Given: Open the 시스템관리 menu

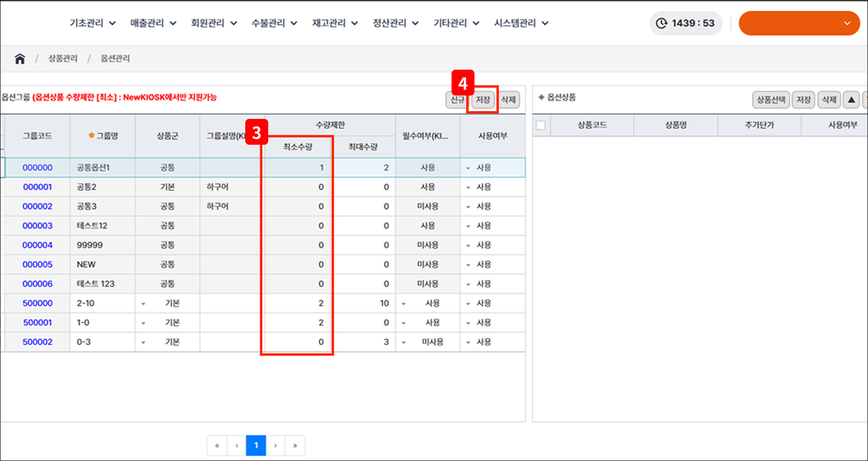Looking at the screenshot, I should pyautogui.click(x=521, y=23).
